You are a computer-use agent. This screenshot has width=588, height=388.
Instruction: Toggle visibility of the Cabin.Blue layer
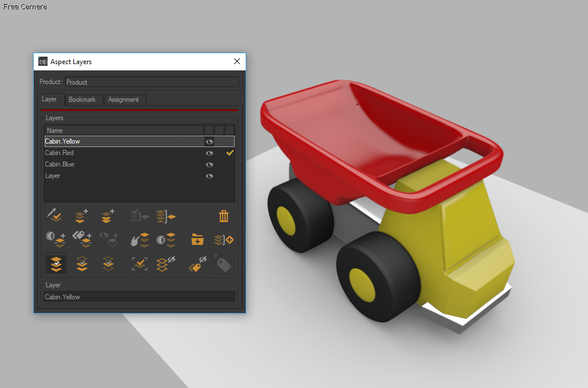pos(210,165)
